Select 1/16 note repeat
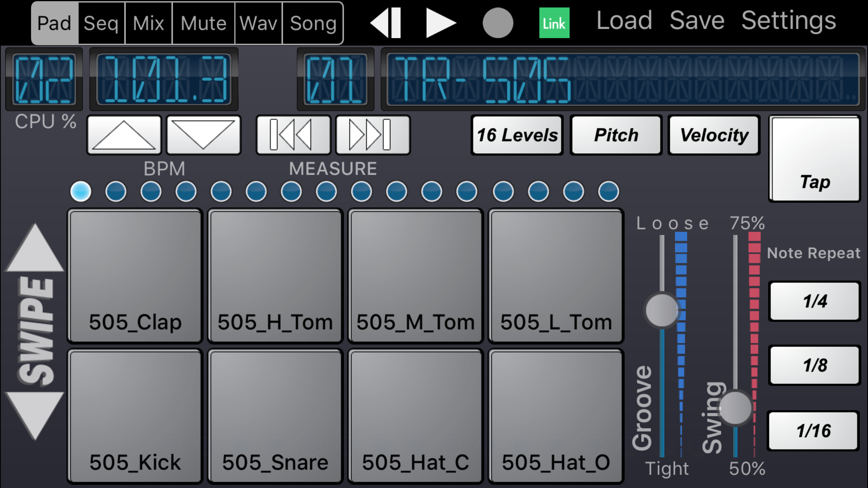 pyautogui.click(x=813, y=431)
